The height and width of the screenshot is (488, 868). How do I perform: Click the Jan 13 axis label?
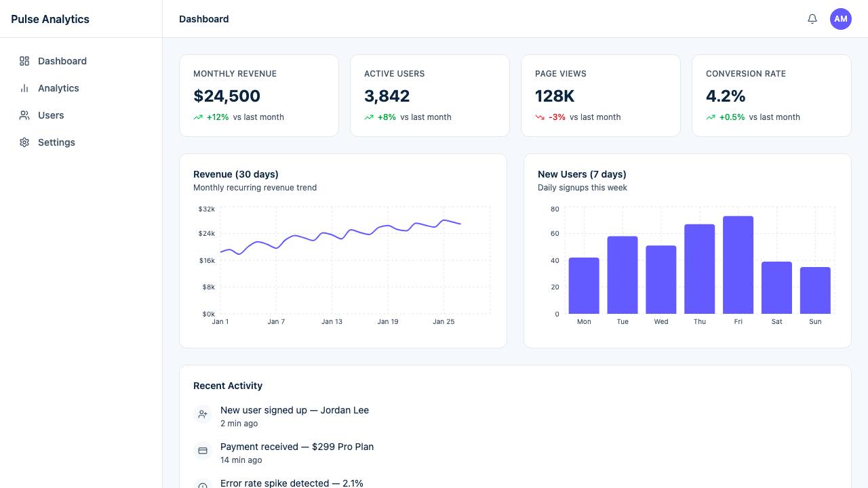tap(332, 321)
